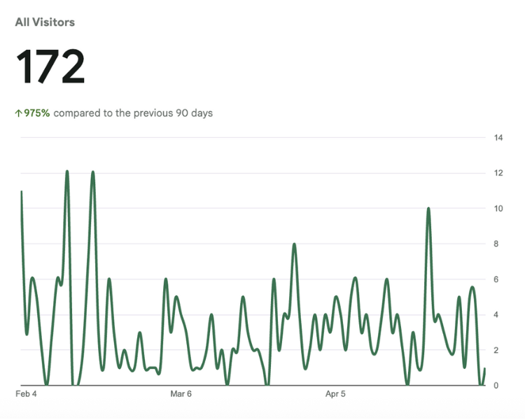Click the late-April peak reaching 10 visitors

428,209
